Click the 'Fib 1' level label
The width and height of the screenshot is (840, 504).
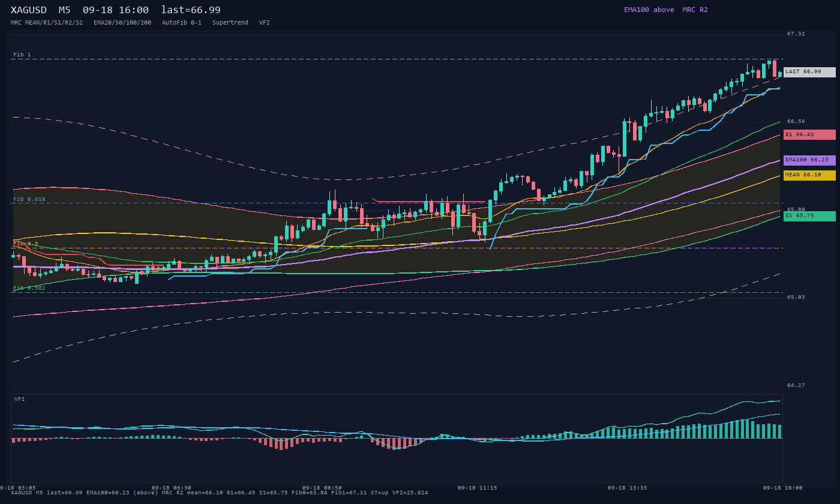click(22, 55)
